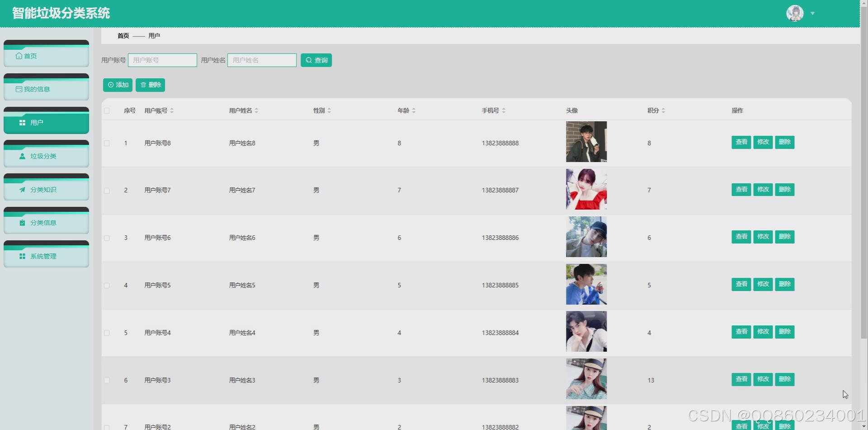Click 修改 for 用户账号3
Viewport: 868px width, 430px height.
(763, 379)
